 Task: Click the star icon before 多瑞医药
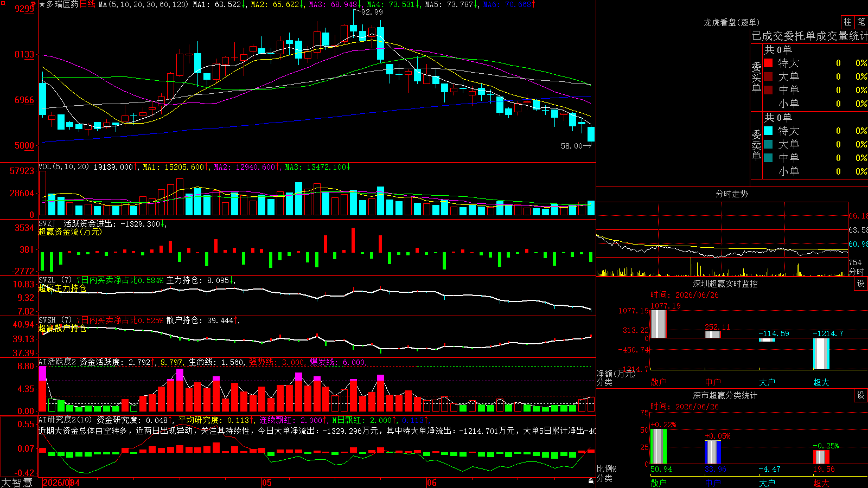[x=42, y=4]
